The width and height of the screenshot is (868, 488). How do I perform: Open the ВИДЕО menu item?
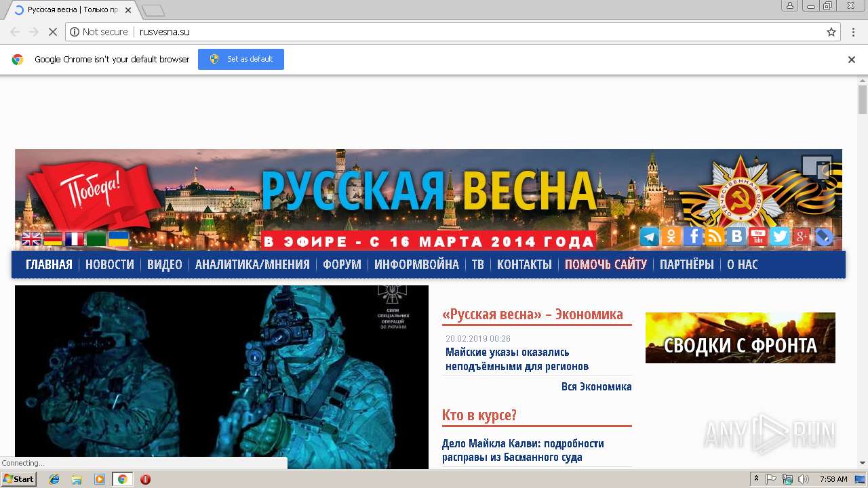pyautogui.click(x=165, y=264)
